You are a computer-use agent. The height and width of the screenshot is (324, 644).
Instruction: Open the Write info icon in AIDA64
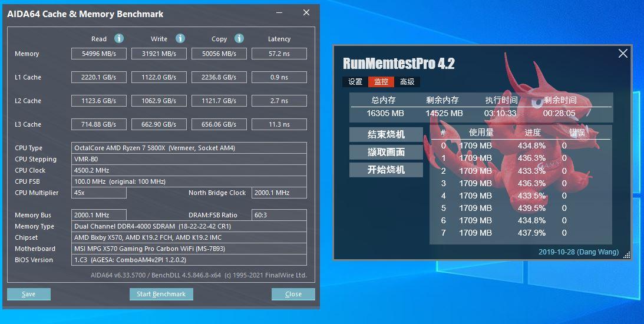point(180,38)
